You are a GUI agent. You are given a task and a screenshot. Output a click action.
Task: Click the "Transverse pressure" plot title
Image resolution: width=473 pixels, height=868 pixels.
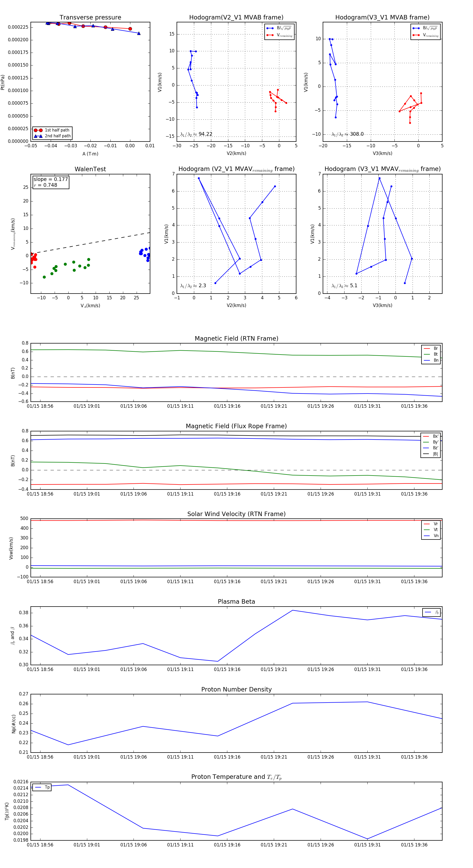(90, 17)
